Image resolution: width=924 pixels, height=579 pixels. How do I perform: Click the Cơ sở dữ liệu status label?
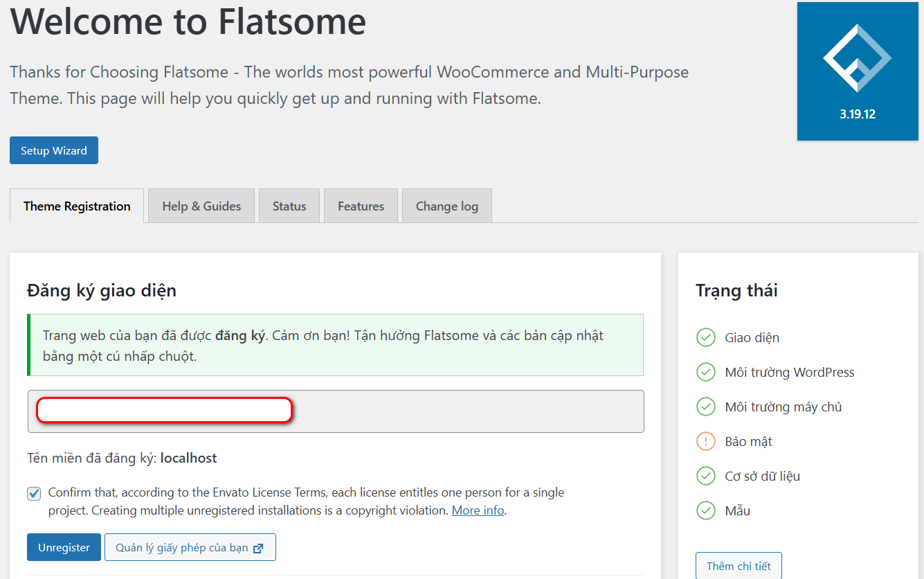coord(762,476)
